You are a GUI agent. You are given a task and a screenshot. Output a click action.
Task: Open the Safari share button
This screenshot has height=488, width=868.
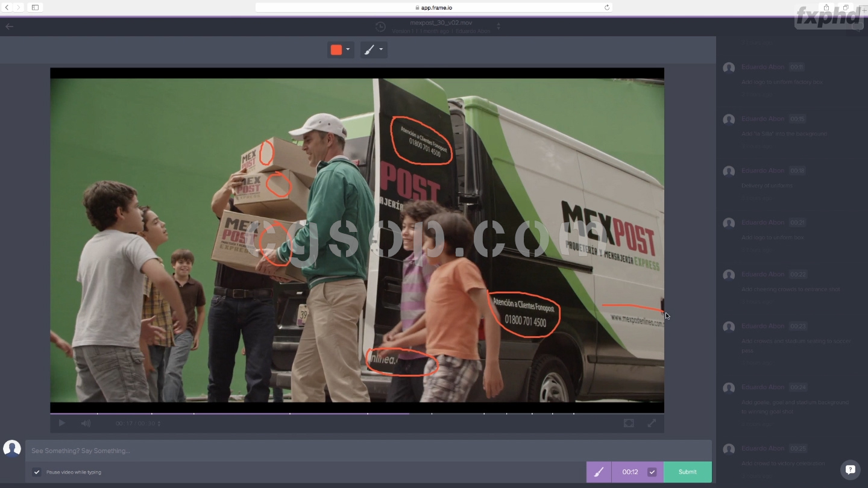826,7
